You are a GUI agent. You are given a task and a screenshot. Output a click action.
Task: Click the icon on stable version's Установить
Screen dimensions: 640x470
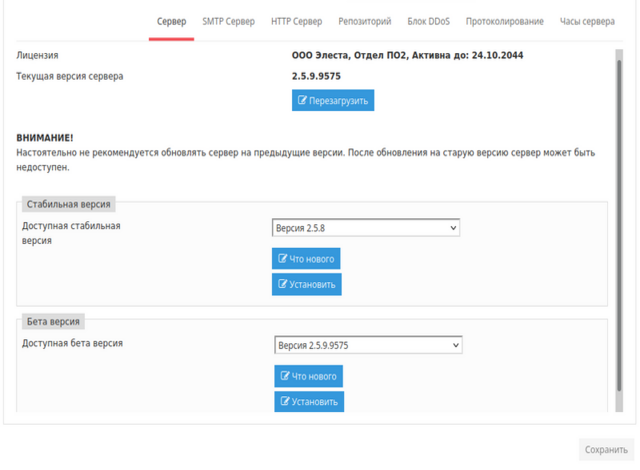pyautogui.click(x=282, y=285)
